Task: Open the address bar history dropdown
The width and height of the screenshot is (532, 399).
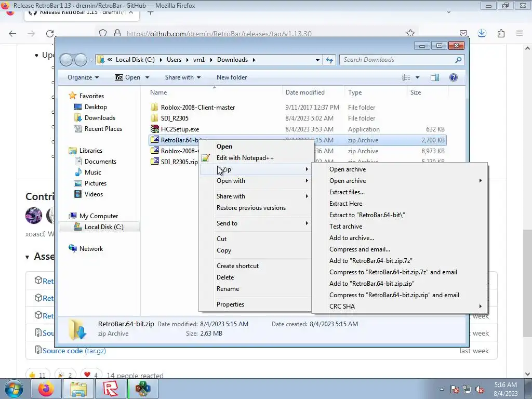Action: [317, 60]
